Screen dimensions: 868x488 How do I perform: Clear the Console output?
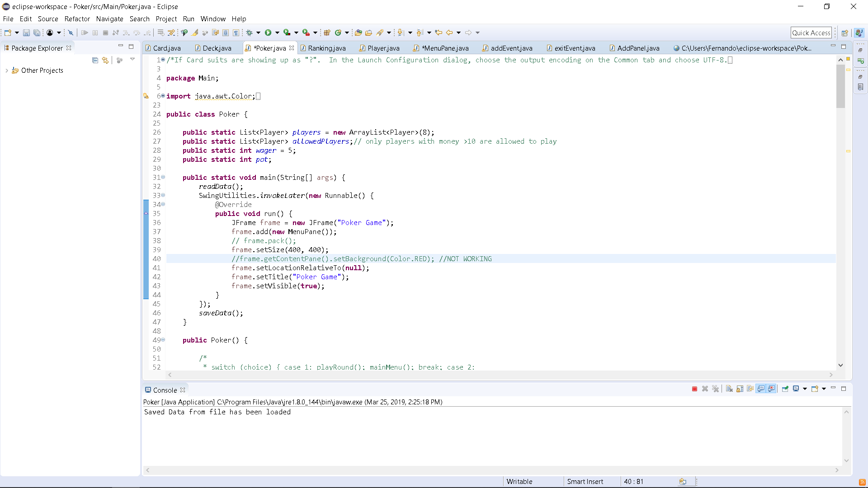coord(729,389)
